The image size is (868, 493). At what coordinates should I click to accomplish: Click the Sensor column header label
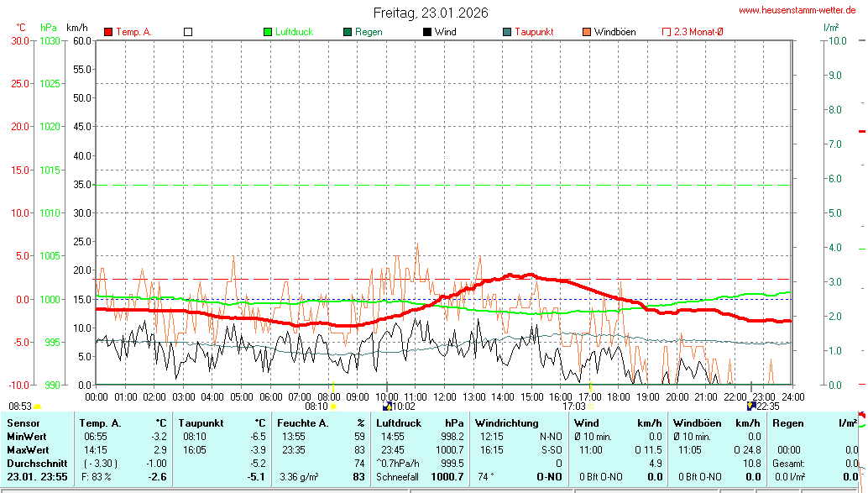coord(24,422)
